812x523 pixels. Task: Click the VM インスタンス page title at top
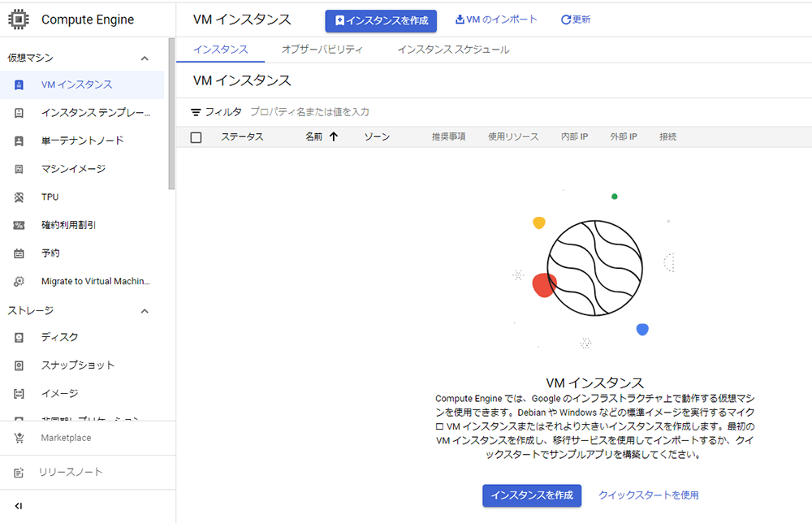[x=242, y=19]
